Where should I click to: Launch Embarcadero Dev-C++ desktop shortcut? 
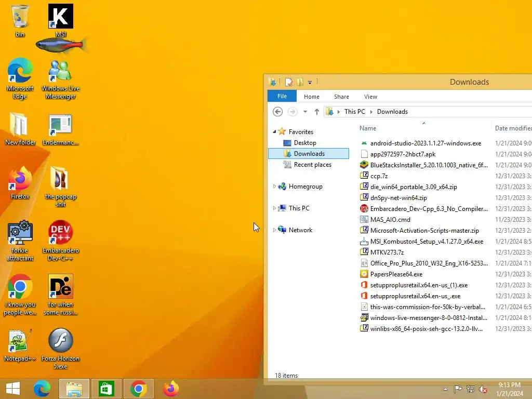61,240
